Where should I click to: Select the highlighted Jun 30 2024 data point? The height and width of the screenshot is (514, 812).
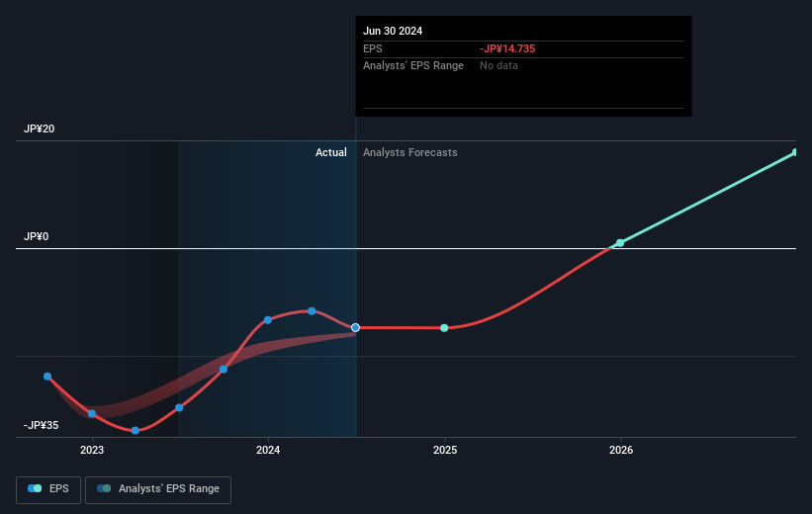pos(355,327)
